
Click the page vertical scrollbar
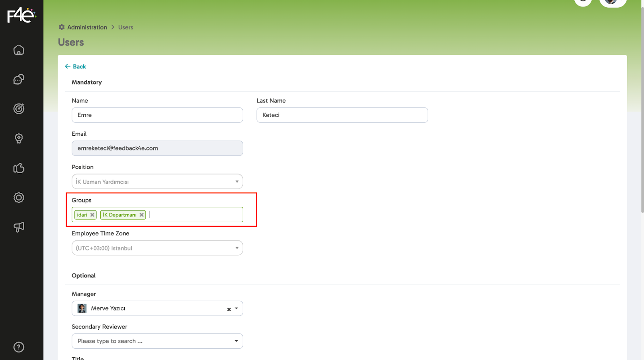coord(642,121)
